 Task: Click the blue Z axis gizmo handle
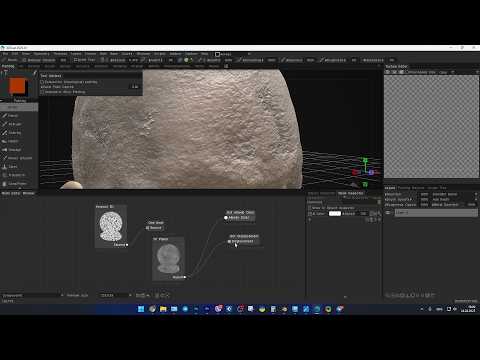point(371,172)
